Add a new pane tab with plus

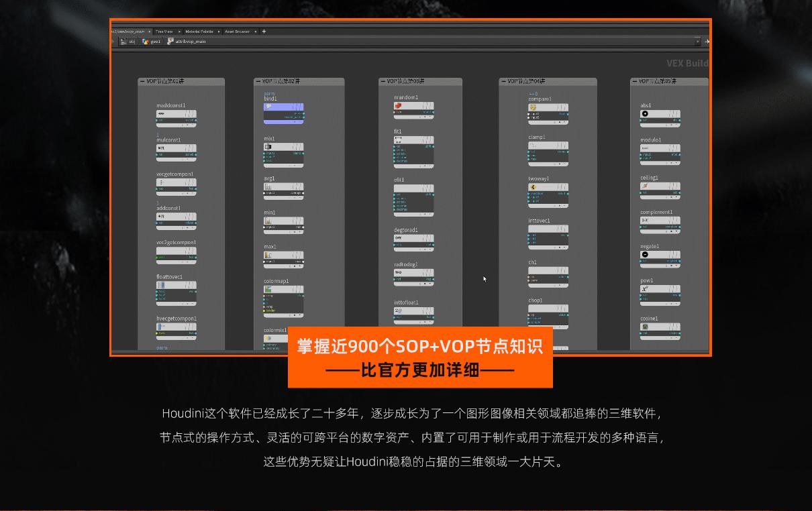[264, 31]
